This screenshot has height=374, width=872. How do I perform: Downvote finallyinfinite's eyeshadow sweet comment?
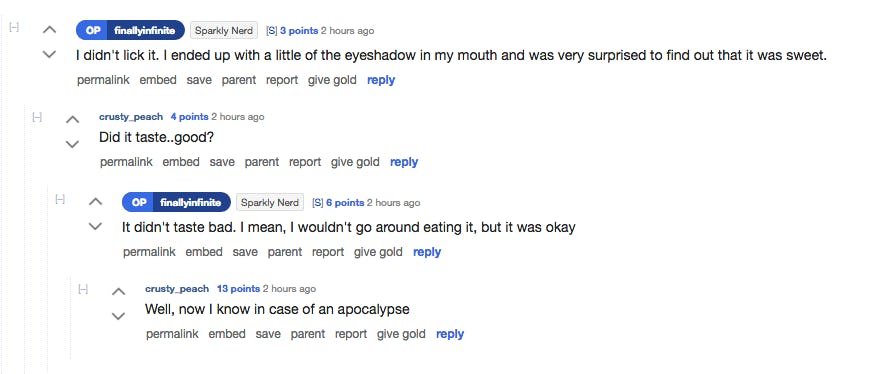[x=49, y=54]
